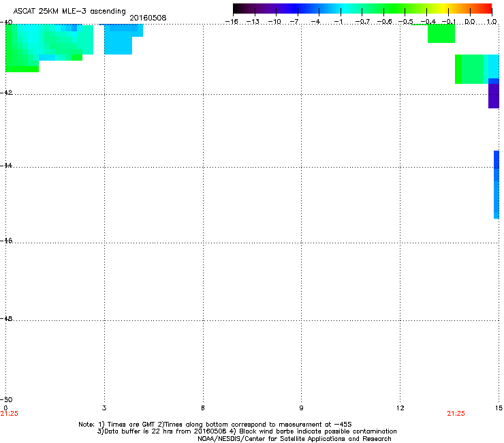Click the colorbar label "-0.5"
The height and width of the screenshot is (443, 504).
(x=406, y=22)
